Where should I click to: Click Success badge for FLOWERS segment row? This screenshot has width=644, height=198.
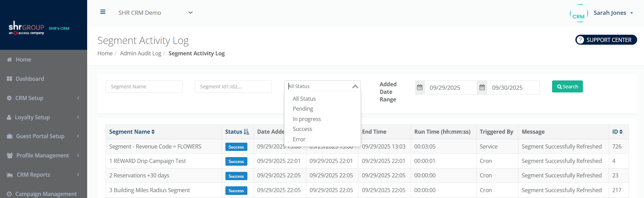click(236, 147)
